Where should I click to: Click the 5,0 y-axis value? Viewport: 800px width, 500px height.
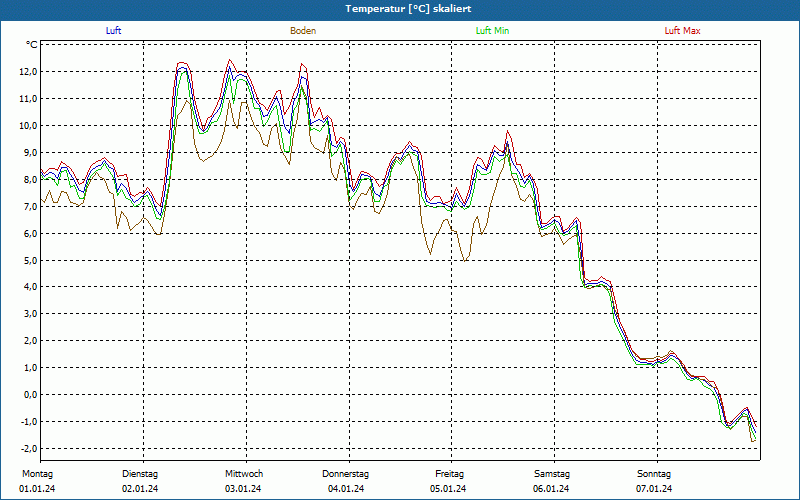31,261
